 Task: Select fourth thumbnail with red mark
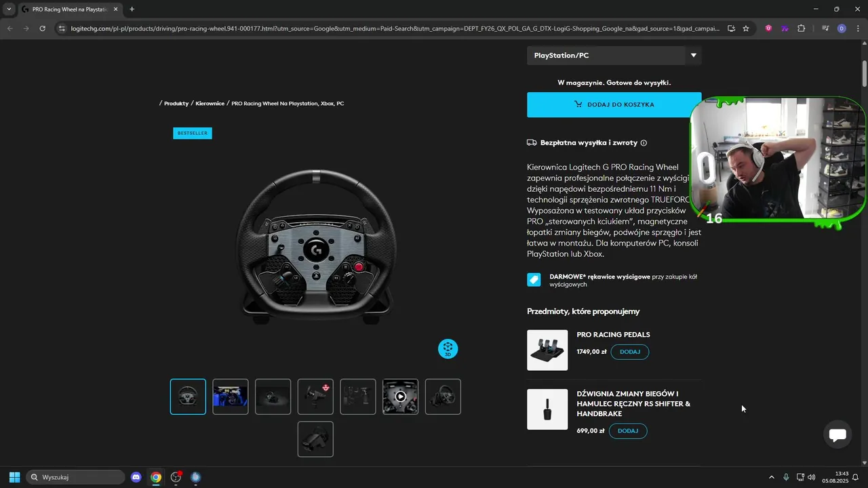click(315, 396)
